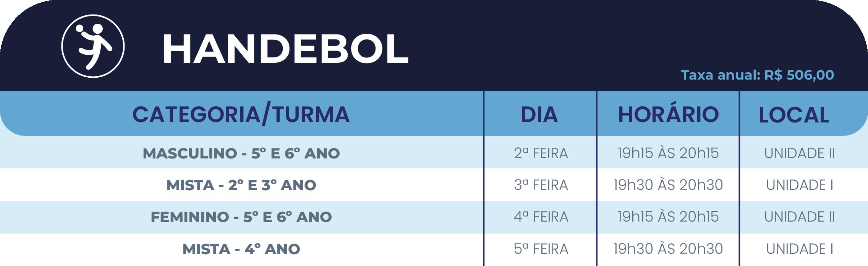Image resolution: width=868 pixels, height=266 pixels.
Task: Select the Feminino 5º e 6º ano row
Action: click(x=434, y=217)
